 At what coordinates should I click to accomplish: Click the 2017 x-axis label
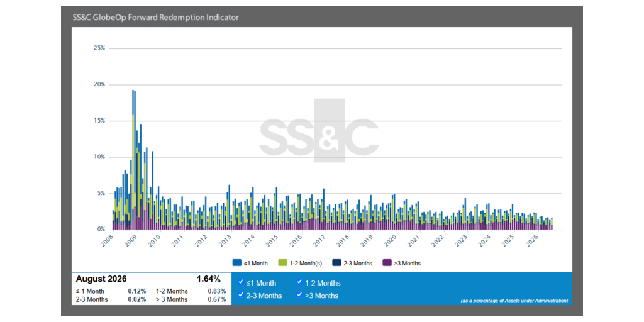point(319,241)
